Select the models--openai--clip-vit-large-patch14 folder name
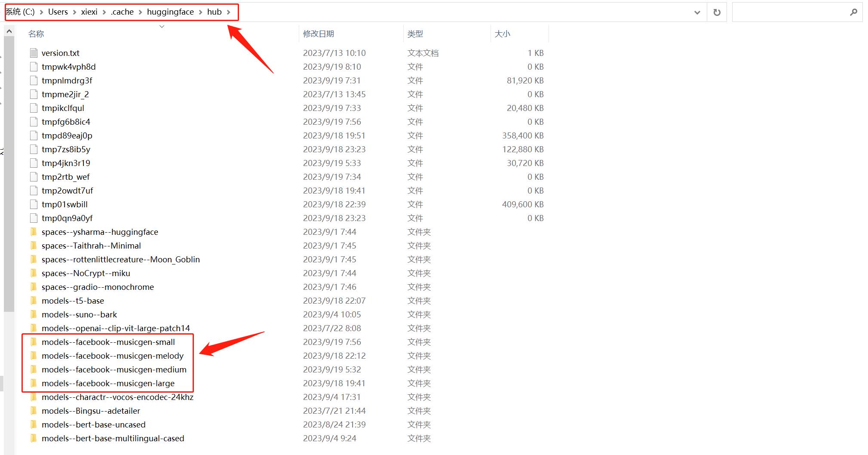Image resolution: width=868 pixels, height=455 pixels. coord(116,328)
